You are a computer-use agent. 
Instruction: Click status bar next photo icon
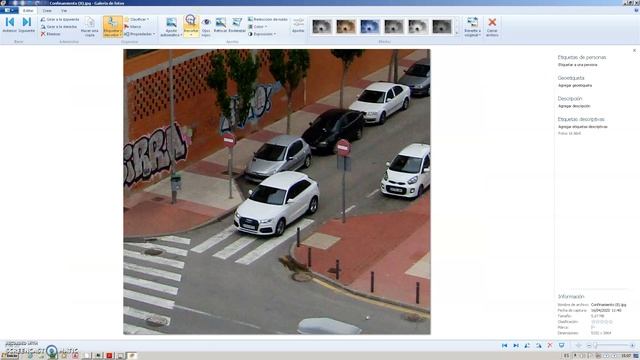516,345
